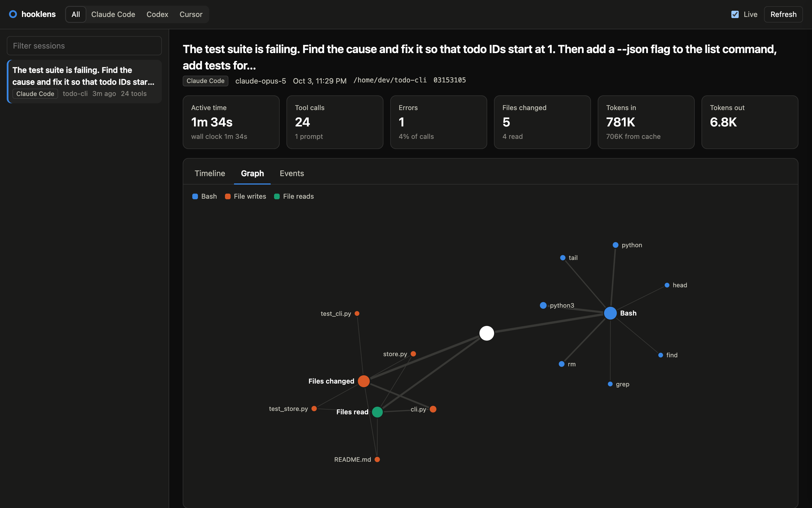Click the /home/dev/todo-cli path text
812x508 pixels.
pyautogui.click(x=390, y=80)
